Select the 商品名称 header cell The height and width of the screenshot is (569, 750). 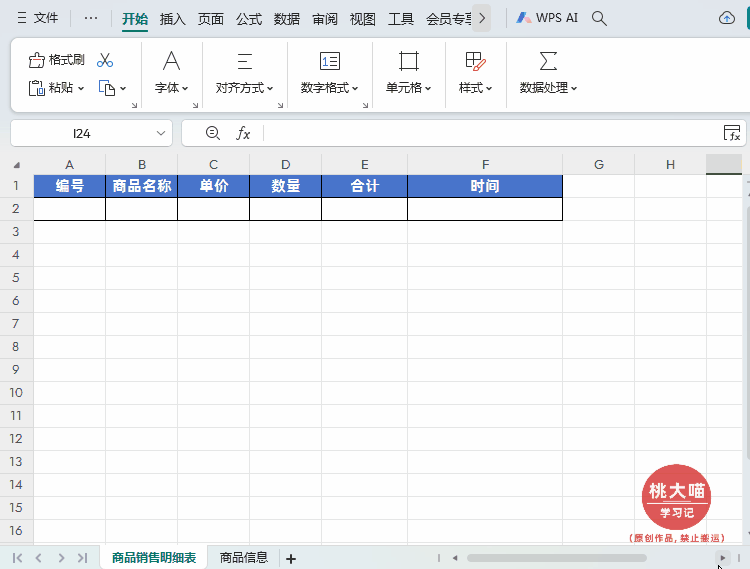[142, 186]
